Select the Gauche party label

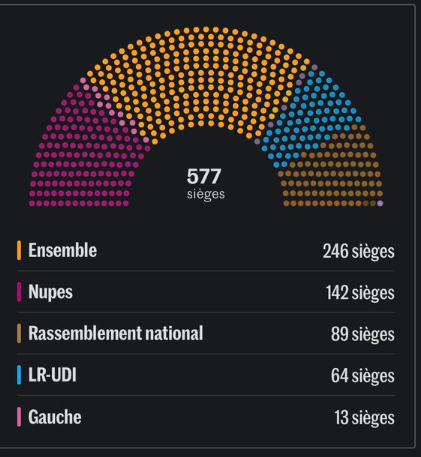[x=55, y=417]
